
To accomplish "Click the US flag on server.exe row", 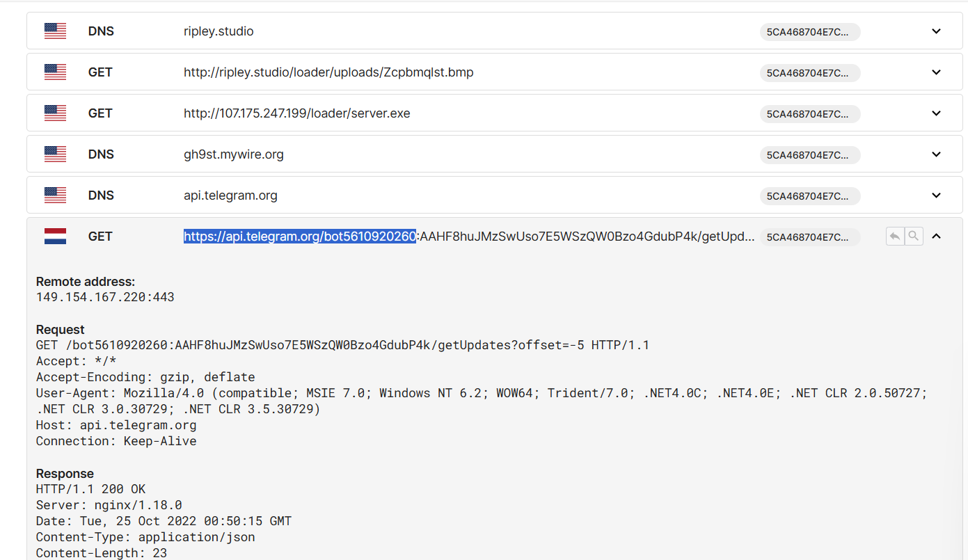I will [55, 113].
